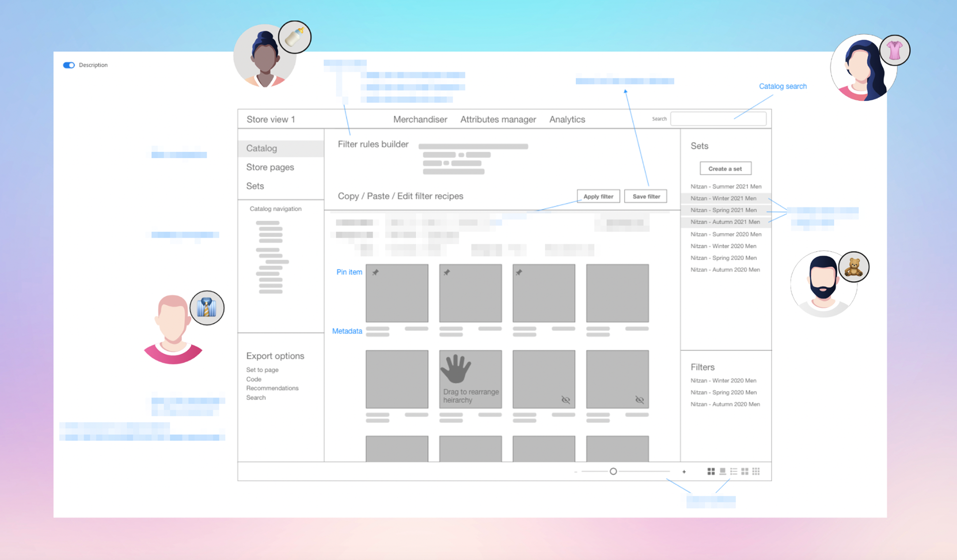
Task: Open the Merchandiser tab
Action: click(x=420, y=120)
